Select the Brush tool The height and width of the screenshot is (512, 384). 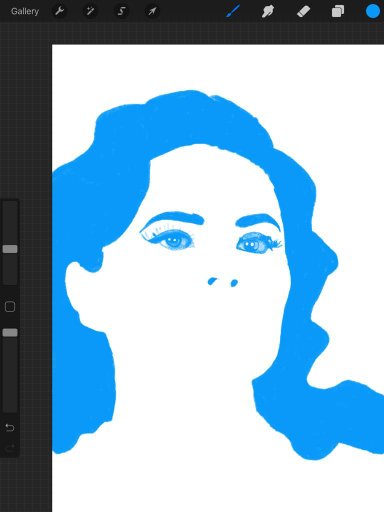233,12
